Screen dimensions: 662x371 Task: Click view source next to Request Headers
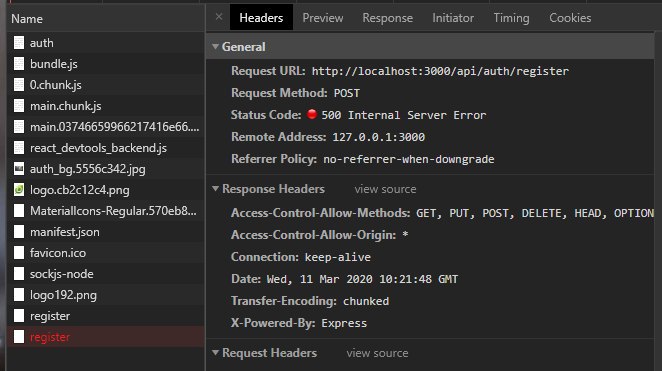point(377,353)
